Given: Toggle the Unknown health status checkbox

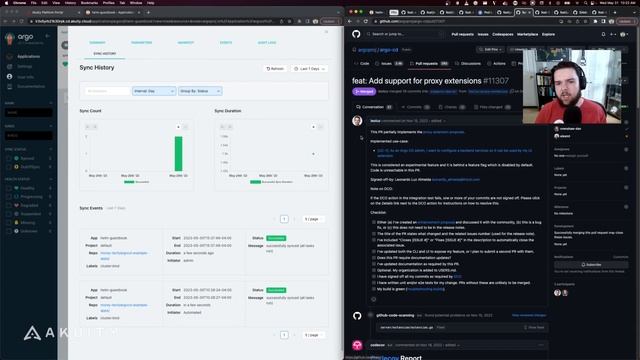Looking at the screenshot, I should [9, 231].
